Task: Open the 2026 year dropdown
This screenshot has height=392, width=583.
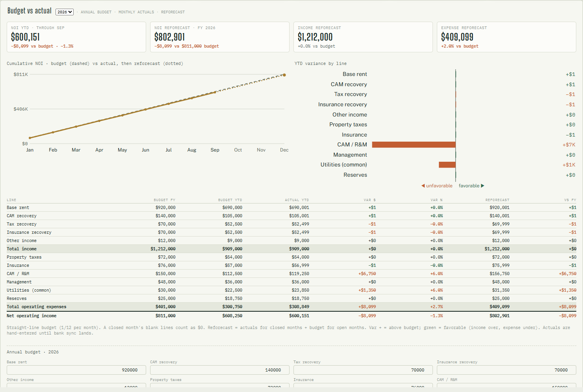Action: coord(65,12)
